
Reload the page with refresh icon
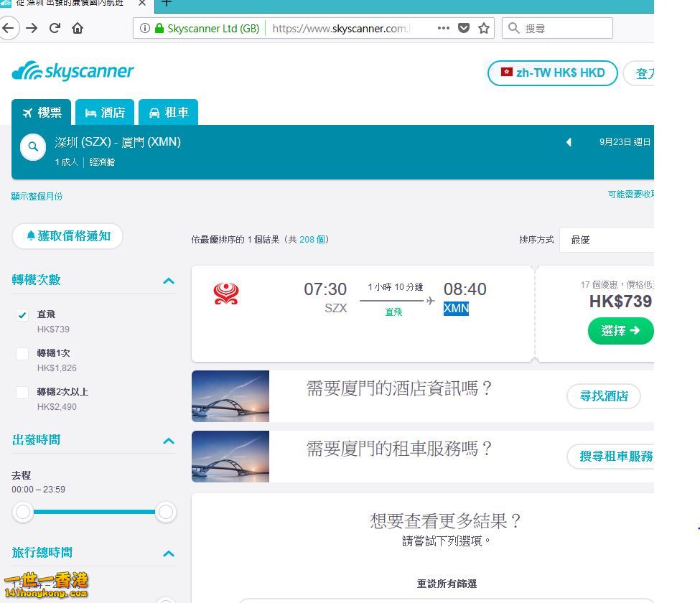(x=55, y=28)
